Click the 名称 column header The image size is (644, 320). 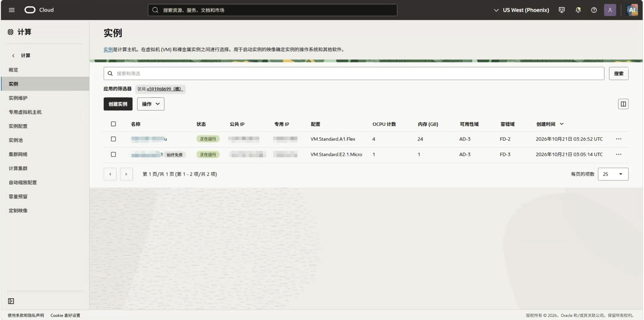click(136, 124)
